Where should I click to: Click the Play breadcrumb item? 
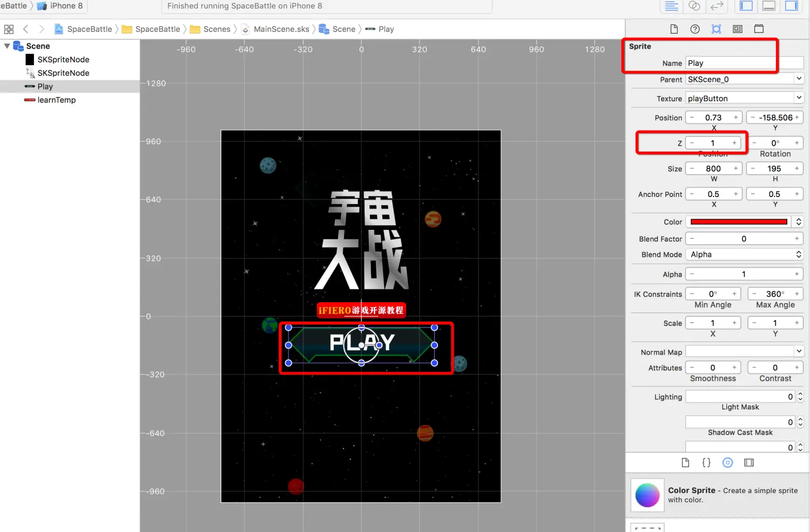(x=380, y=29)
